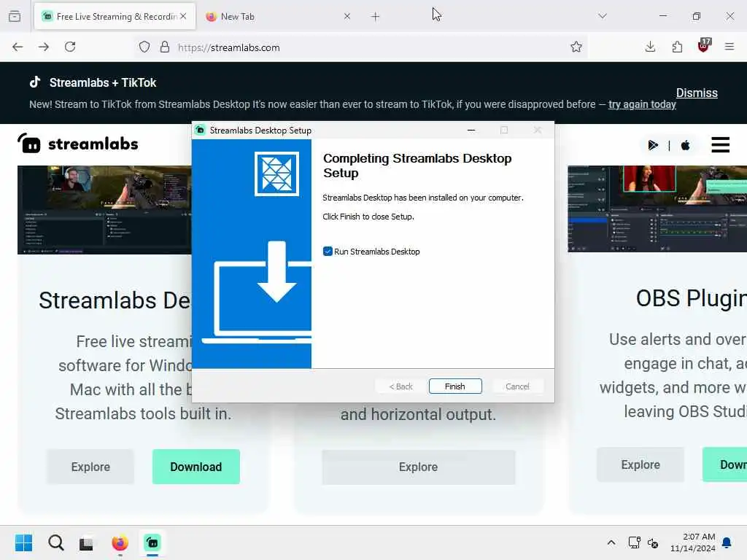Click the Firefox taskbar icon
Screen dimensions: 747x560
120,542
